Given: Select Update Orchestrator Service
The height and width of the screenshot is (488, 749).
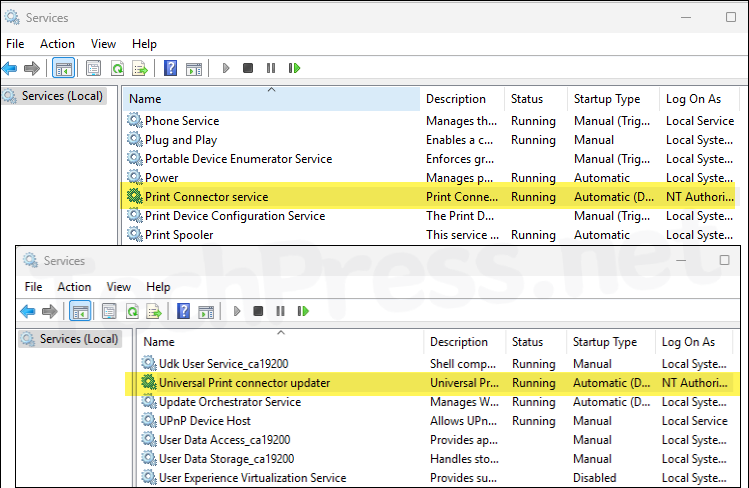Looking at the screenshot, I should pyautogui.click(x=435, y=402).
